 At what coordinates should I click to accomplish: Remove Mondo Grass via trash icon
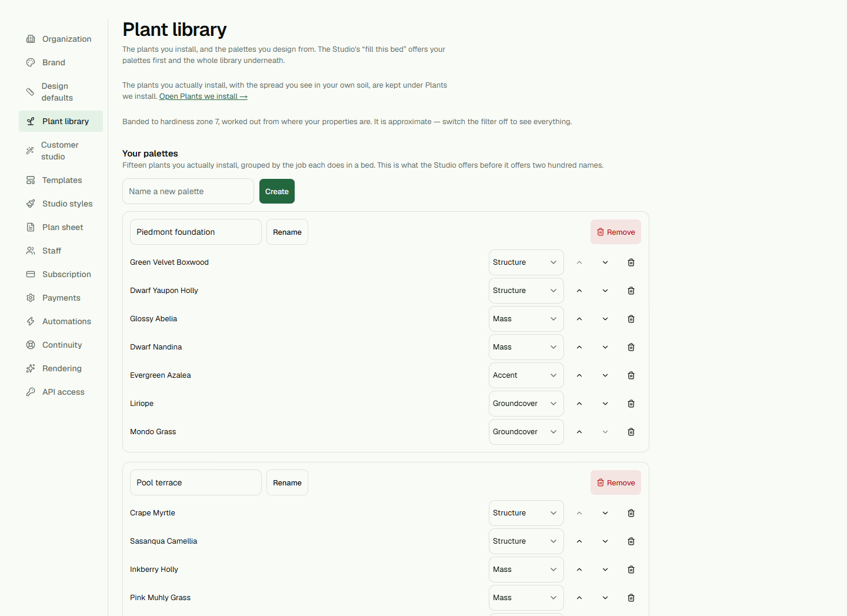click(x=631, y=432)
